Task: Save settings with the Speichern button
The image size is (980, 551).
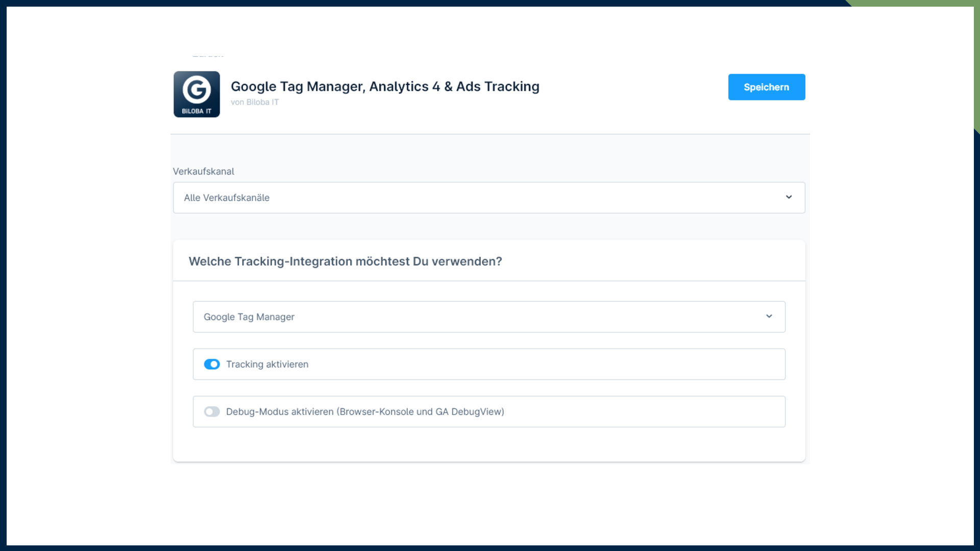Action: 767,87
